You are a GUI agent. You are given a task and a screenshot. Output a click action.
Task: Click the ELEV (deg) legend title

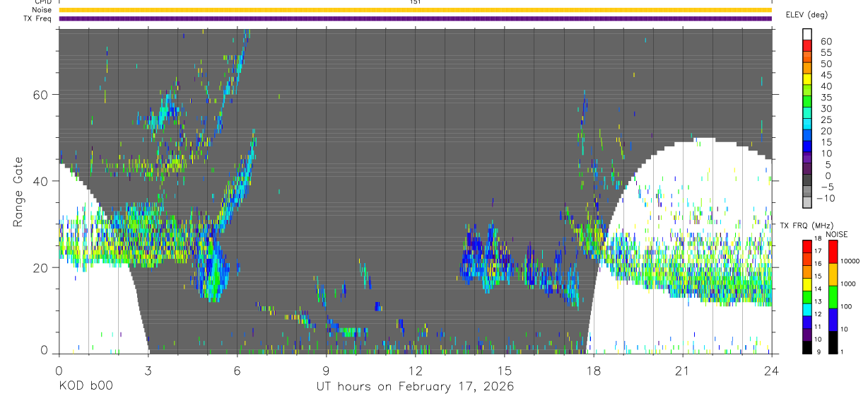click(807, 15)
